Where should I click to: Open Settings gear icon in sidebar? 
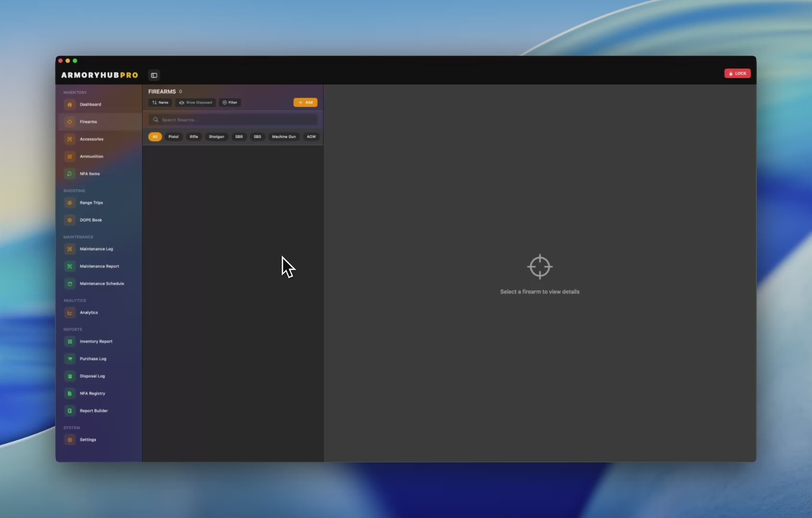tap(70, 440)
